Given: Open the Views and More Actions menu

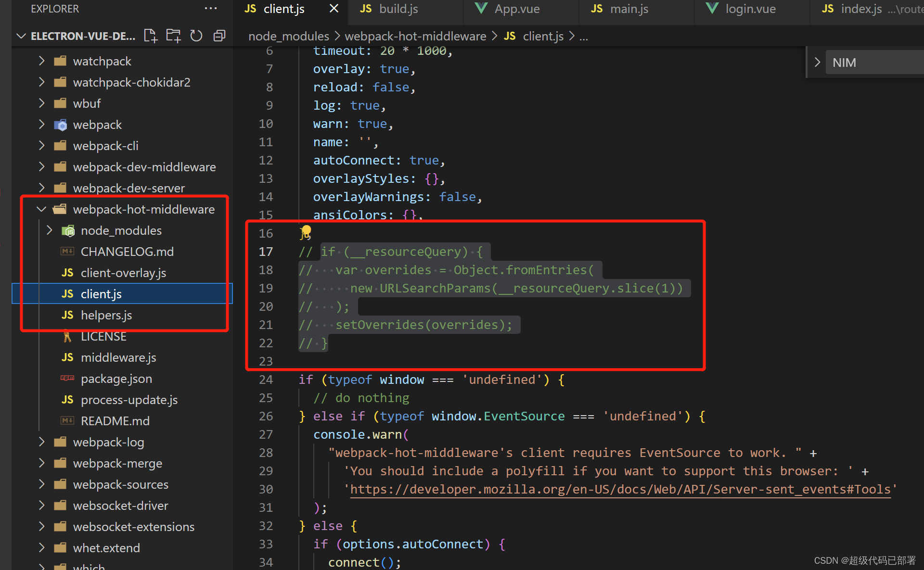Looking at the screenshot, I should [210, 8].
